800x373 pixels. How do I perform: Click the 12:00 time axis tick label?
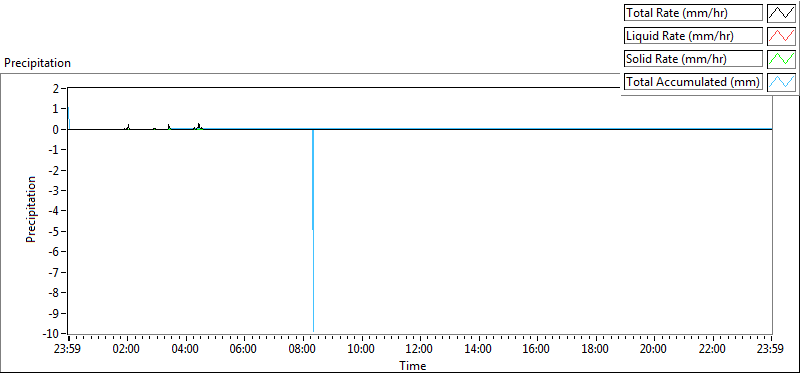419,350
